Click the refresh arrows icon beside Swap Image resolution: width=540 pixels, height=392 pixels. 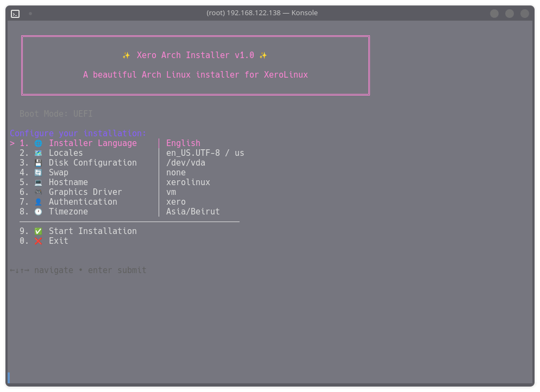click(x=38, y=173)
